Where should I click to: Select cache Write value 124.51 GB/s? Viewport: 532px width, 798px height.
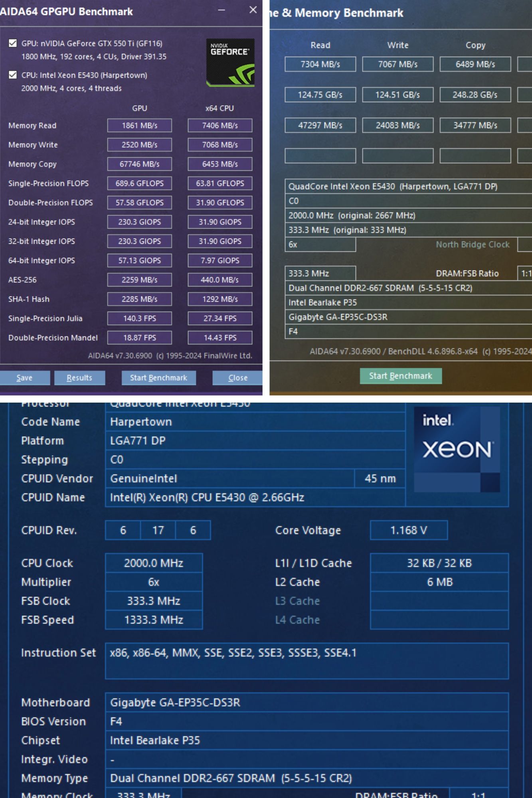pyautogui.click(x=398, y=95)
